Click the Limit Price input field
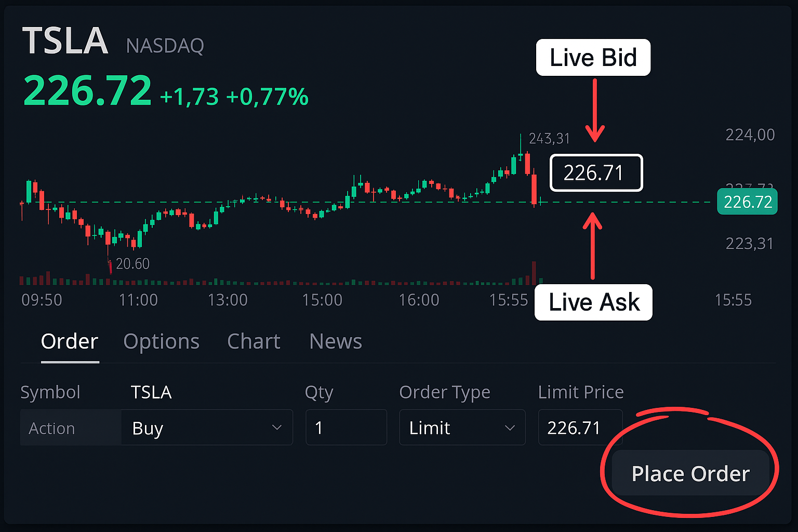798x532 pixels. (x=580, y=428)
